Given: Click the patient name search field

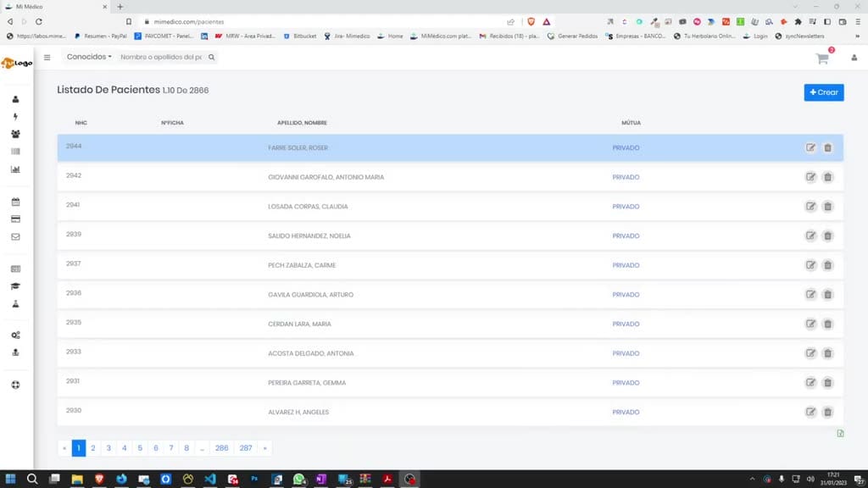Looking at the screenshot, I should click(161, 57).
